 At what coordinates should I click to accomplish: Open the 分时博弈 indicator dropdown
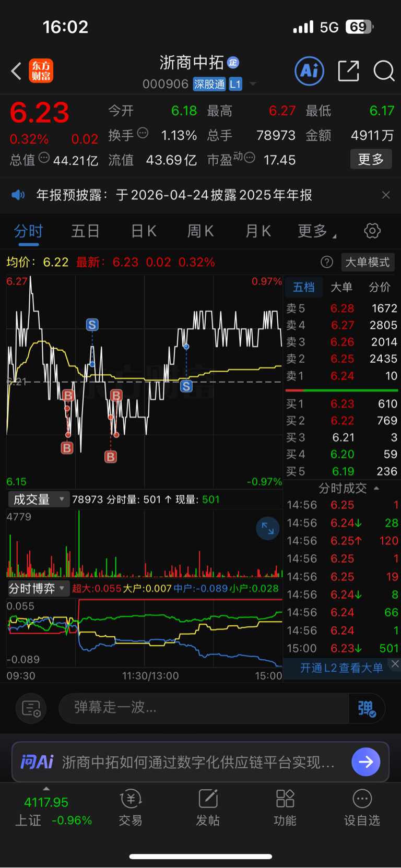(39, 588)
